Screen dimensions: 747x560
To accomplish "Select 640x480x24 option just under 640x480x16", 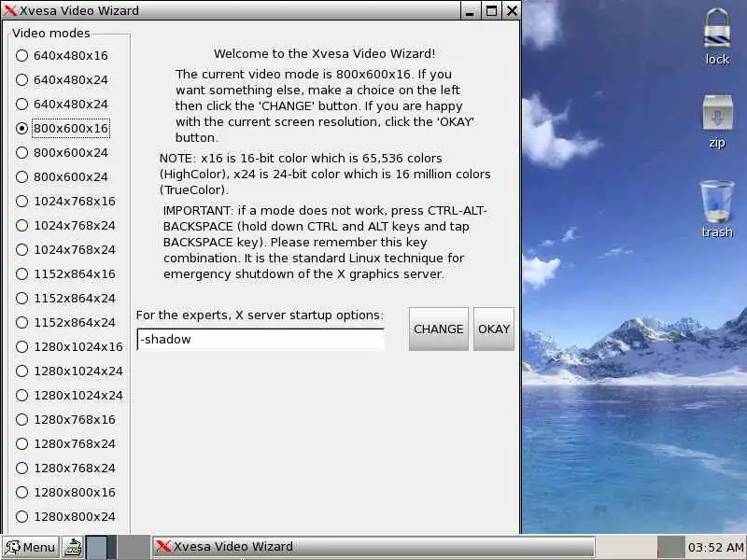I will click(62, 80).
